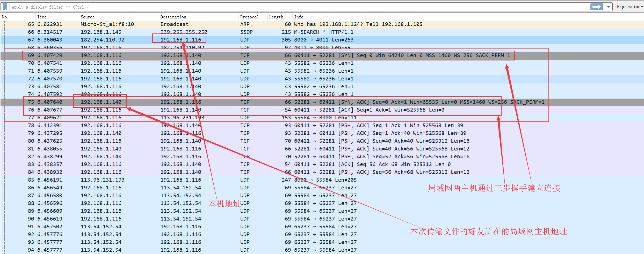Screen dimensions: 644x254
Task: Select packet 77 to 113.96.231.193
Action: point(322,118)
